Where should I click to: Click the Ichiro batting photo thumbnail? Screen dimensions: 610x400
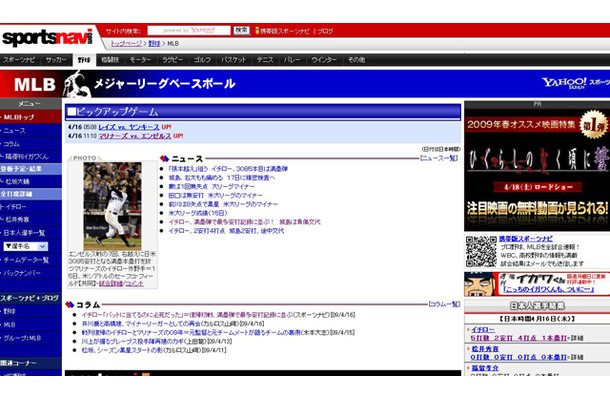tap(112, 206)
